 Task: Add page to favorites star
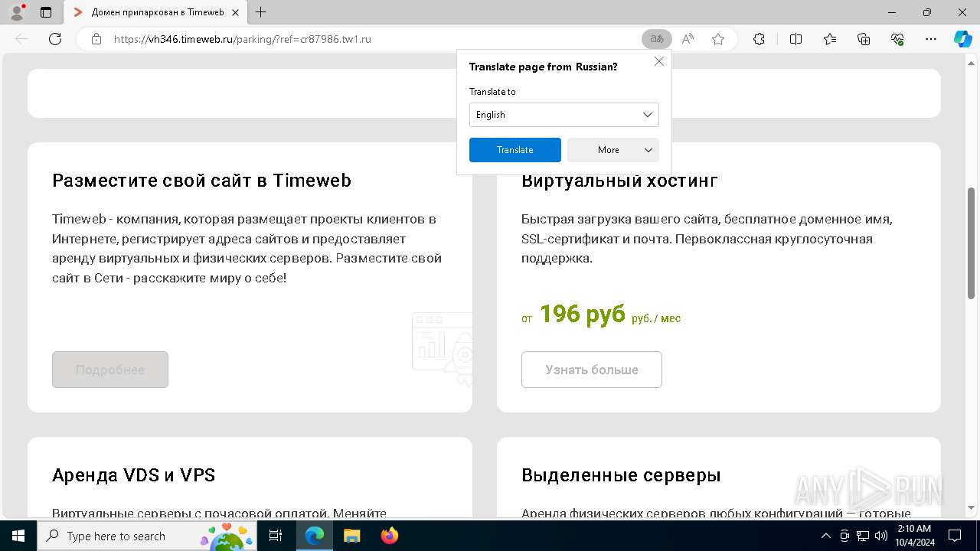click(x=718, y=39)
